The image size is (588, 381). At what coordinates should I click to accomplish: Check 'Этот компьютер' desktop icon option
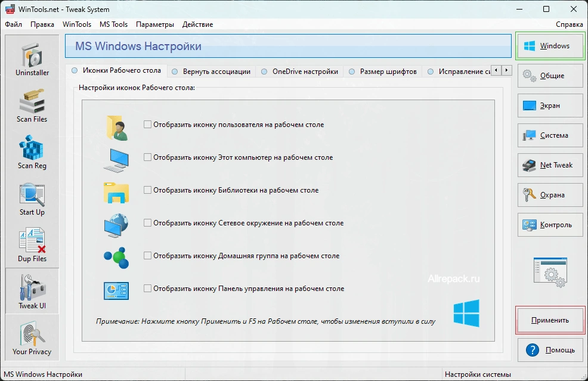pos(147,157)
